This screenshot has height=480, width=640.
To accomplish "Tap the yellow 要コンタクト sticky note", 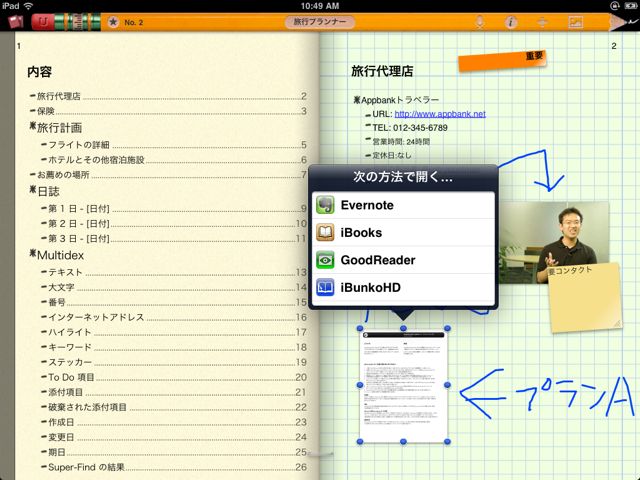I will (x=584, y=298).
